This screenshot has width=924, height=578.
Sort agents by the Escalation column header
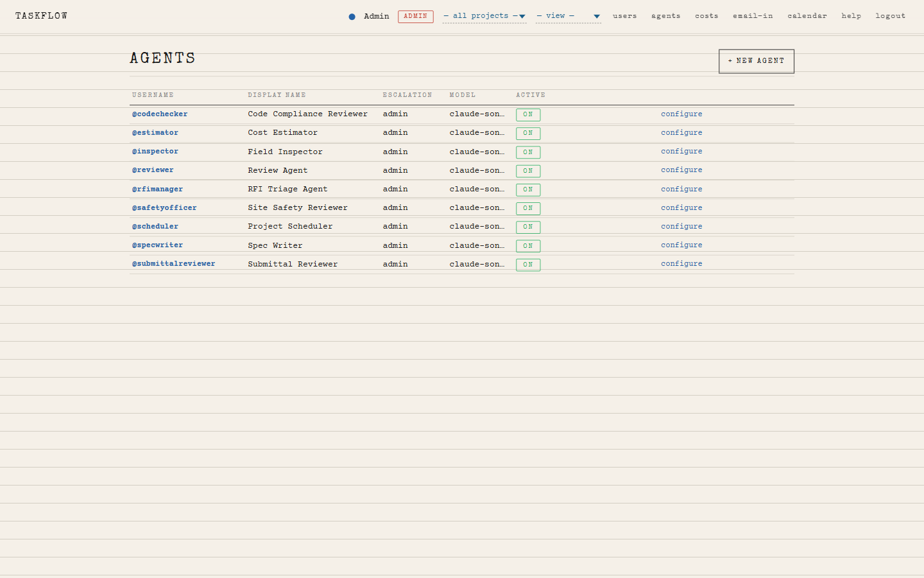[407, 95]
